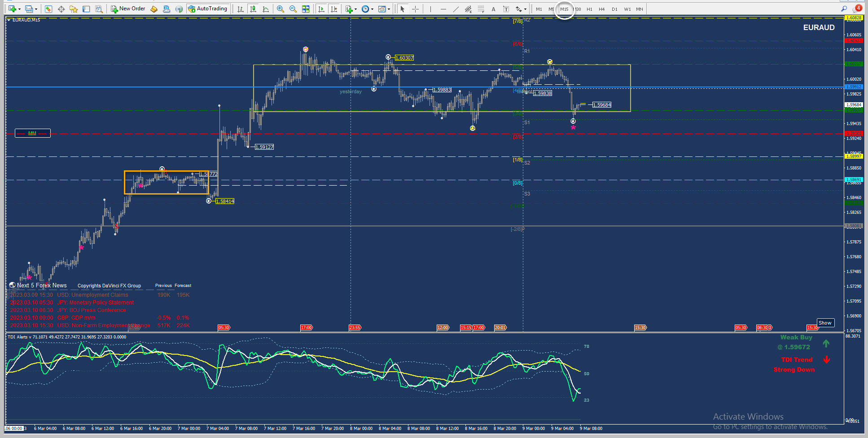The image size is (868, 438).
Task: Toggle the AutoTrading button
Action: click(208, 9)
